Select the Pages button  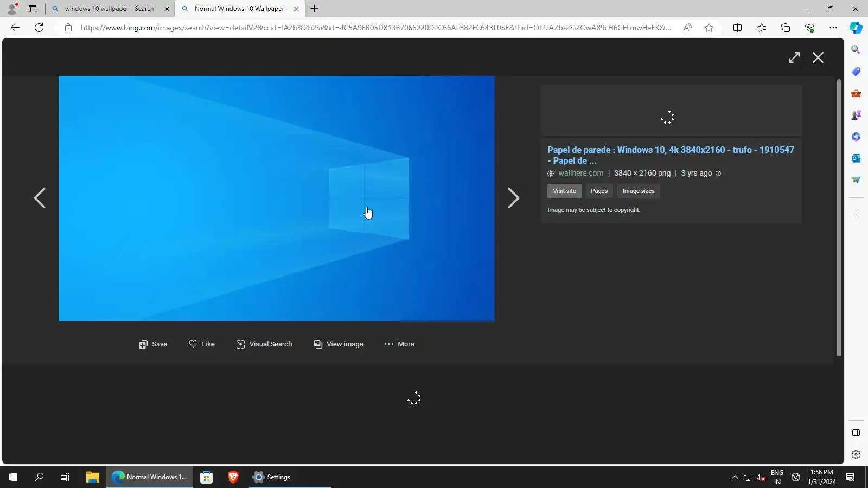point(599,191)
